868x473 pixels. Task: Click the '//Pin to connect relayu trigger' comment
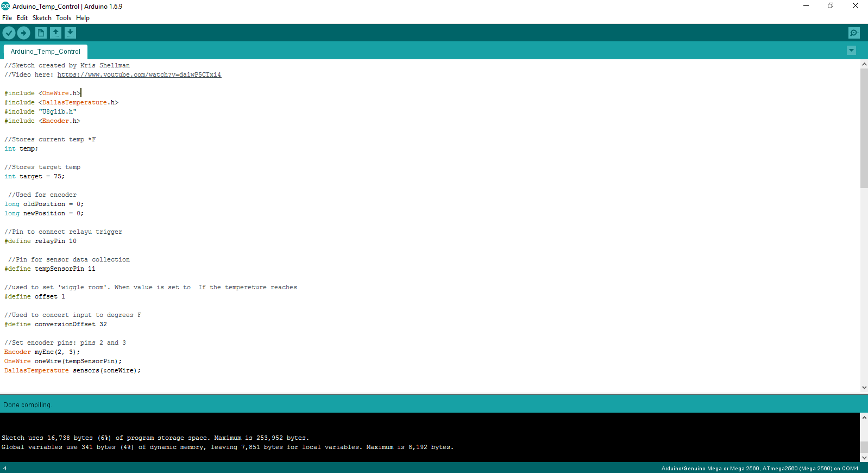[x=64, y=232]
